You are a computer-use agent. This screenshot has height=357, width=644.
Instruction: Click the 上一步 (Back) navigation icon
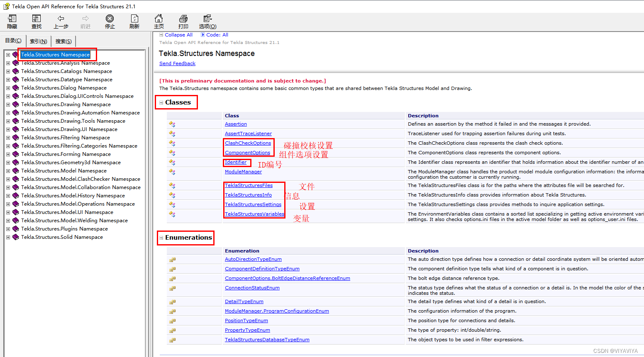coord(61,21)
